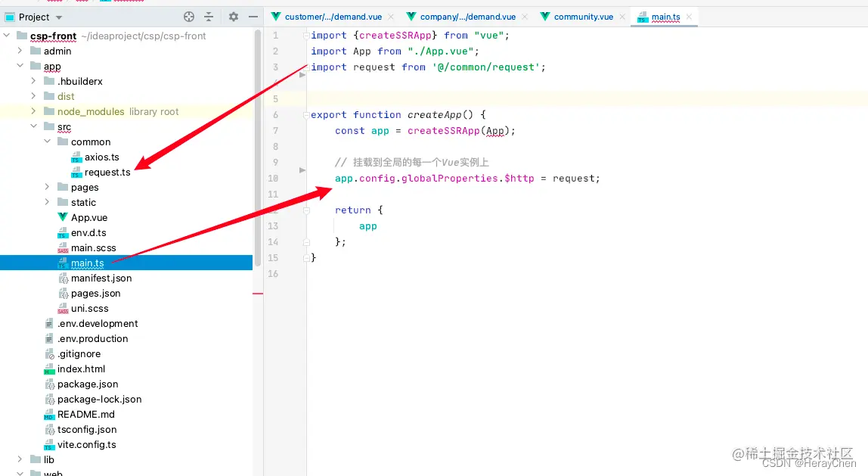Click the TS icon beside vite.config.ts
This screenshot has width=868, height=476.
coord(49,445)
